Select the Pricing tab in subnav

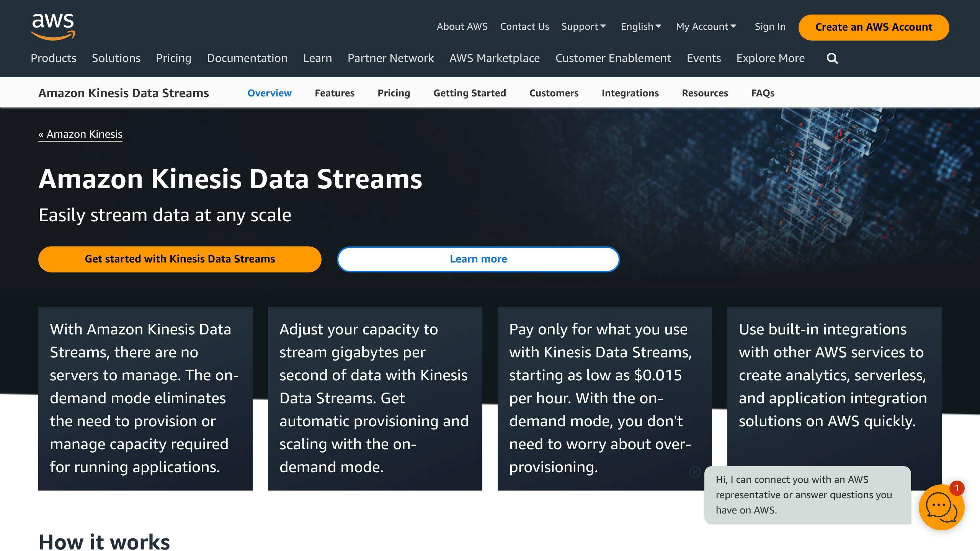(x=394, y=93)
